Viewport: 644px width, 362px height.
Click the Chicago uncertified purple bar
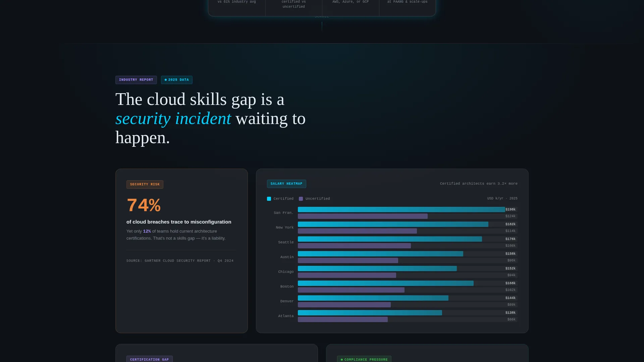tap(347, 275)
